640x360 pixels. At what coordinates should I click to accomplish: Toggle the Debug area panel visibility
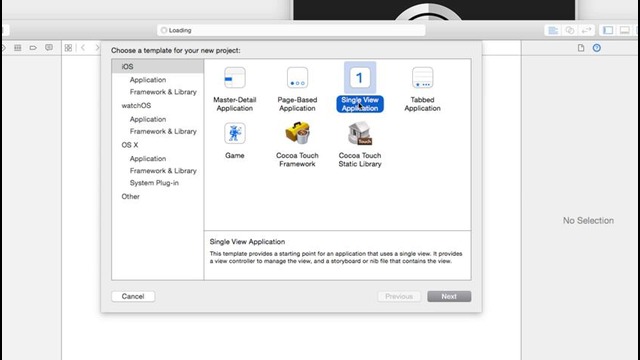(x=624, y=30)
